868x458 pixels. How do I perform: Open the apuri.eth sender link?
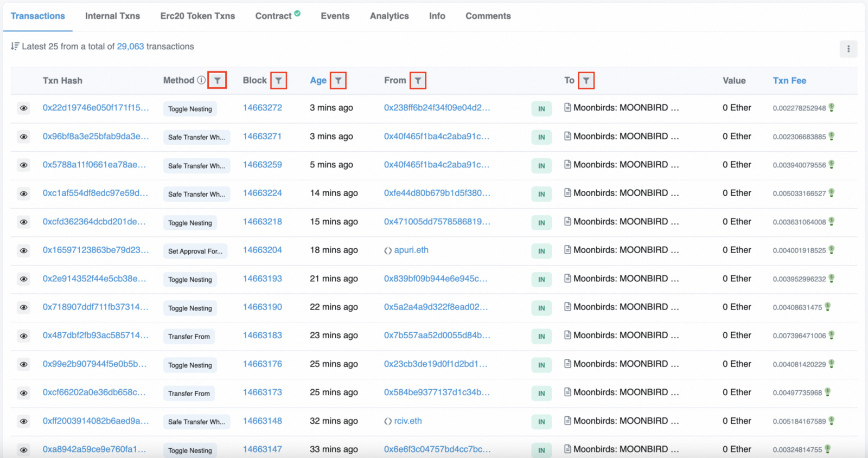[x=411, y=250]
